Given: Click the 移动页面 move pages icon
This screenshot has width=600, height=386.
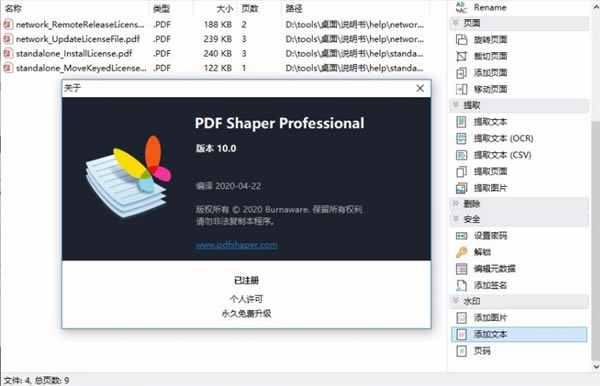Looking at the screenshot, I should 461,89.
